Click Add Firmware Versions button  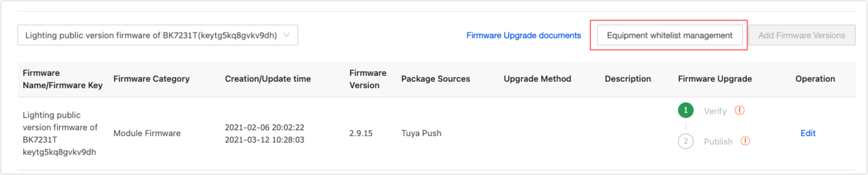[802, 35]
